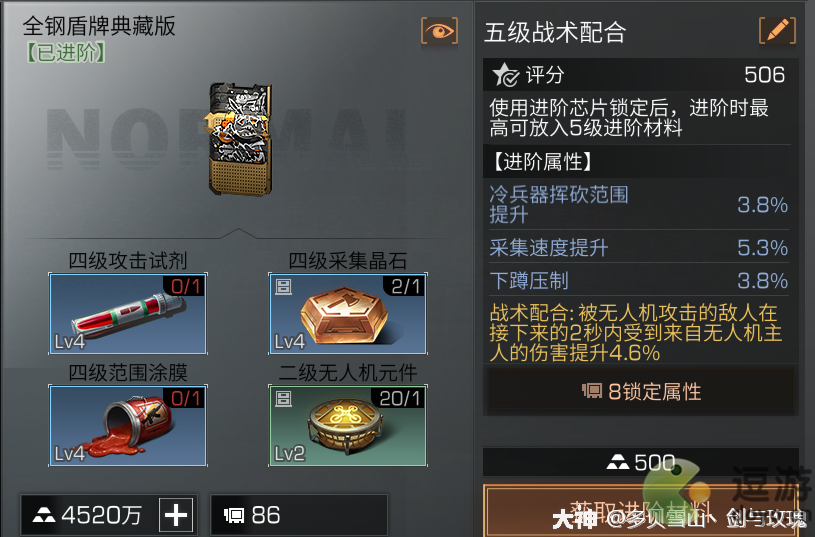Select the 二级无人机元件 drone part slot
Image resolution: width=815 pixels, height=537 pixels.
pyautogui.click(x=348, y=425)
